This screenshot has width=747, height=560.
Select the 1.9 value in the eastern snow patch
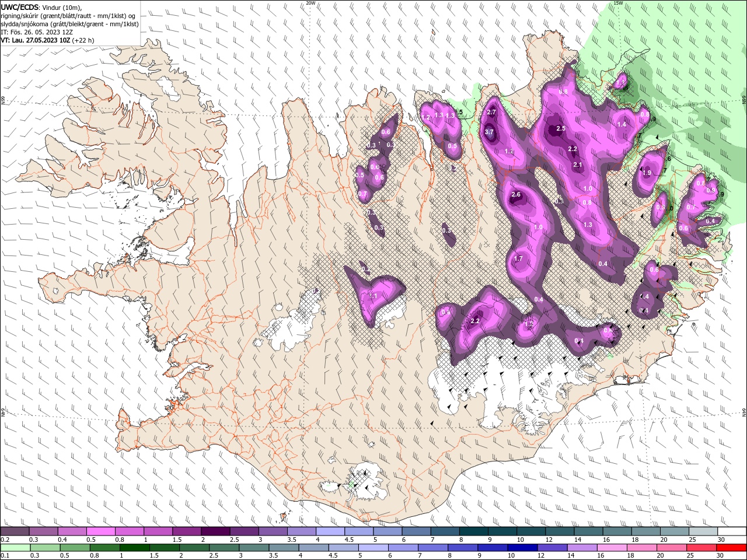[647, 173]
